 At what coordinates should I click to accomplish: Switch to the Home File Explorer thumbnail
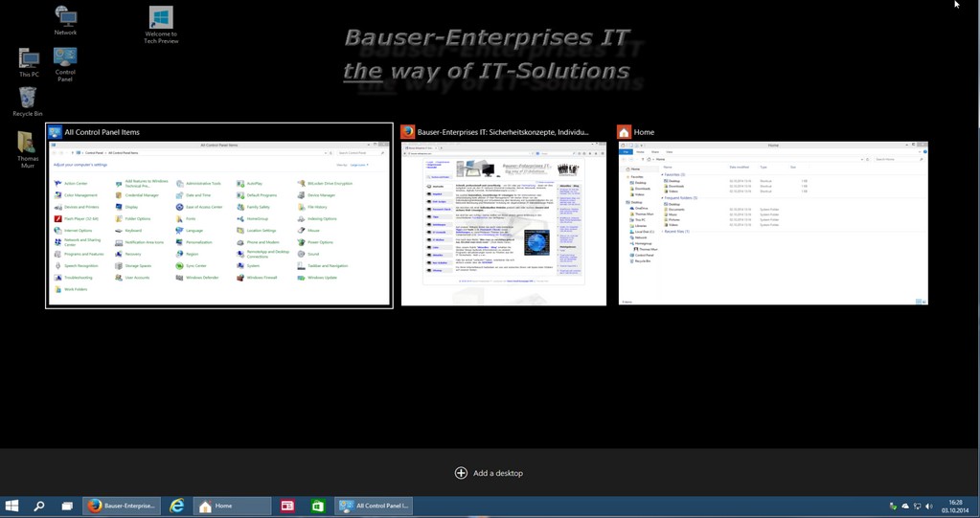(773, 223)
